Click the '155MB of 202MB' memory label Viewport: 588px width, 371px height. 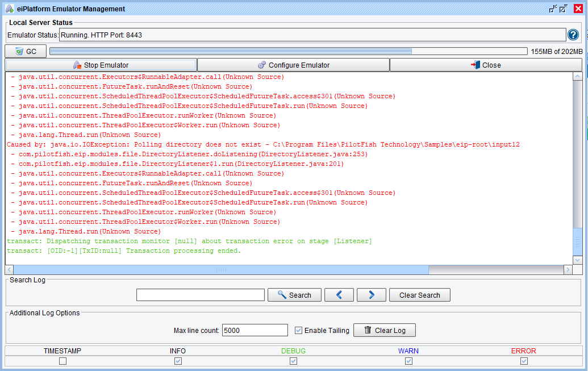pos(557,51)
